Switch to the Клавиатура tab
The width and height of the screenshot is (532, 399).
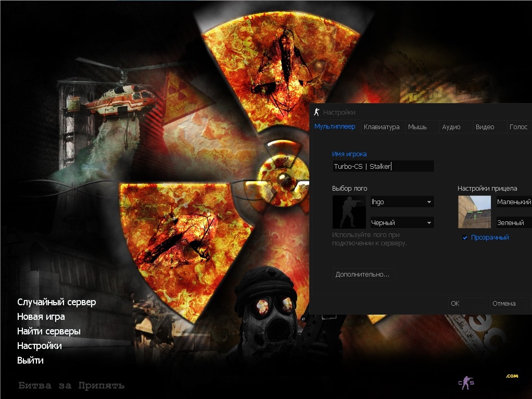(382, 127)
